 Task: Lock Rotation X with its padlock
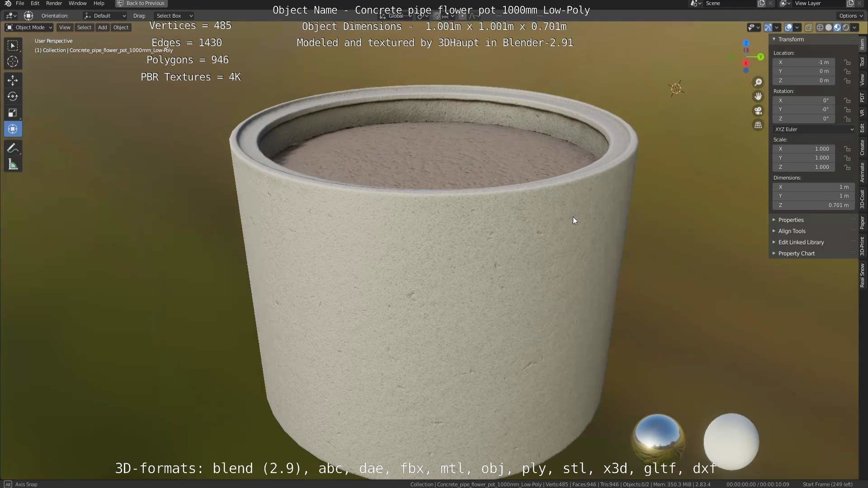click(847, 100)
